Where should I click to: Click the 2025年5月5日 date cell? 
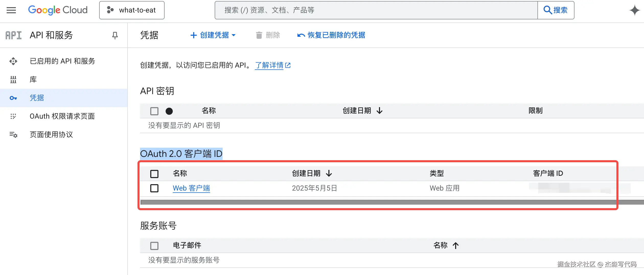pos(315,188)
